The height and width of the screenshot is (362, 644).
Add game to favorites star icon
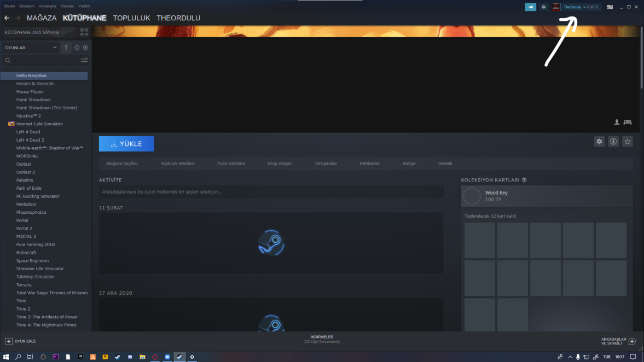627,142
